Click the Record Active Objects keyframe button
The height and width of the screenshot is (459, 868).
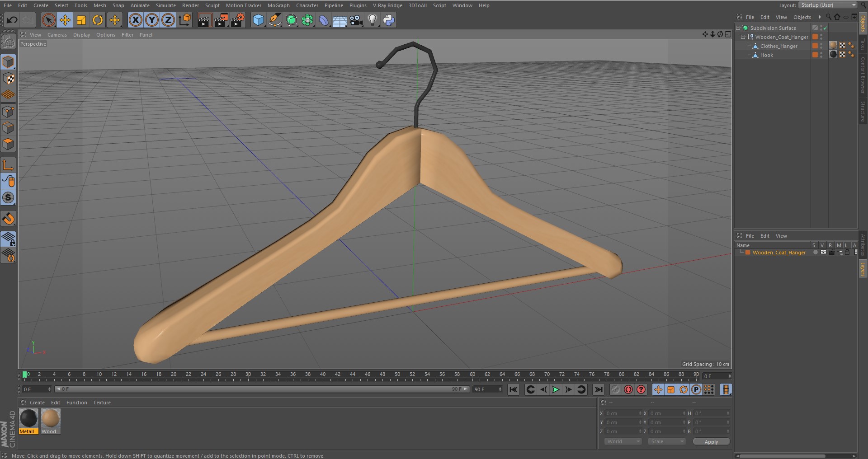(616, 389)
